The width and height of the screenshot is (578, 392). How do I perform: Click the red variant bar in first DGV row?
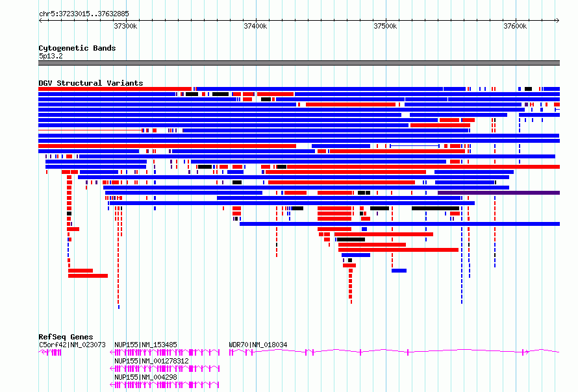point(115,89)
